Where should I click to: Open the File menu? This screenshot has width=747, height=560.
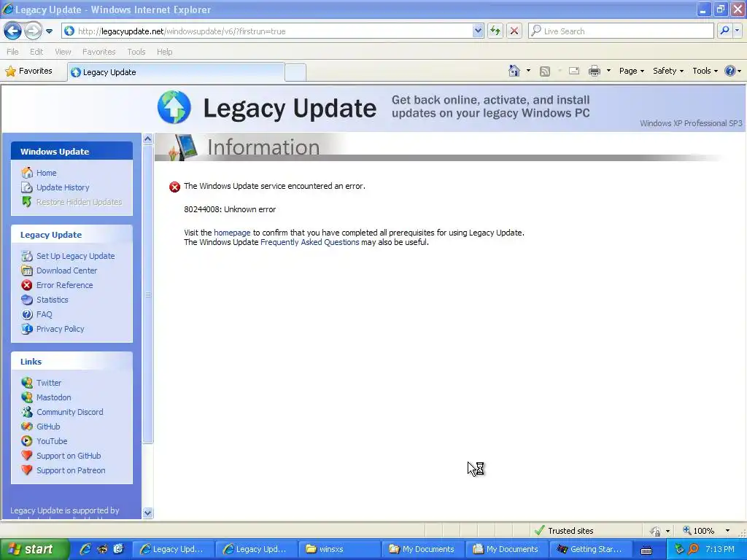coord(12,52)
